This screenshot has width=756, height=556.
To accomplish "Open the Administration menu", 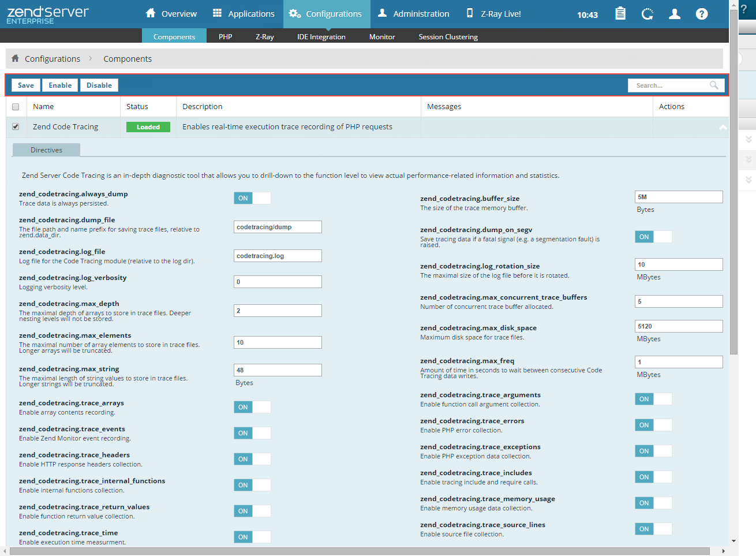I will pos(413,14).
